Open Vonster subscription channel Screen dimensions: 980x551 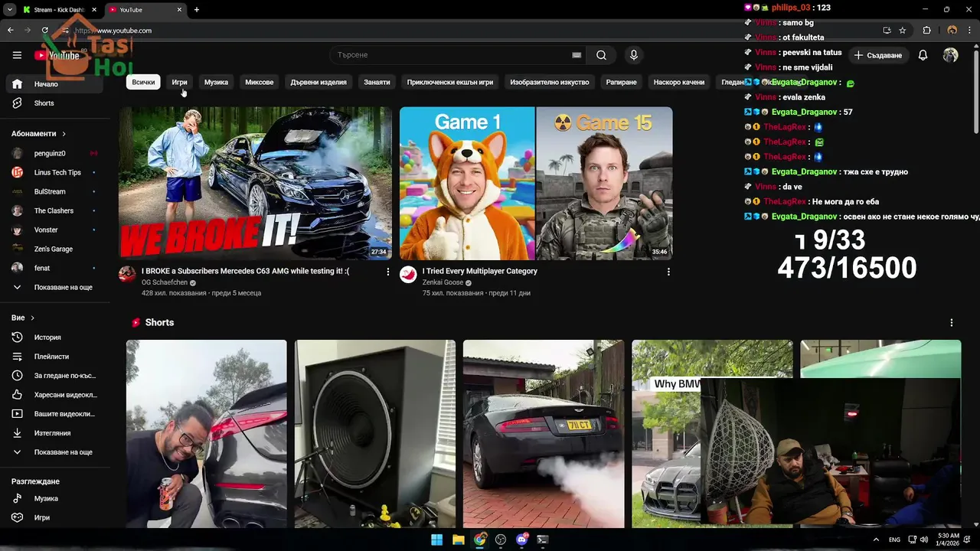[54, 230]
